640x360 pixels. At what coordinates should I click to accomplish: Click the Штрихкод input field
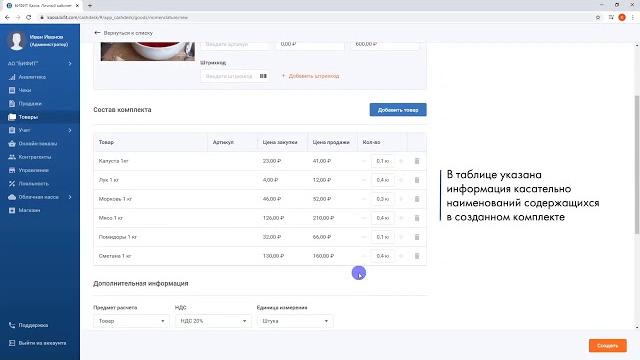[x=235, y=76]
